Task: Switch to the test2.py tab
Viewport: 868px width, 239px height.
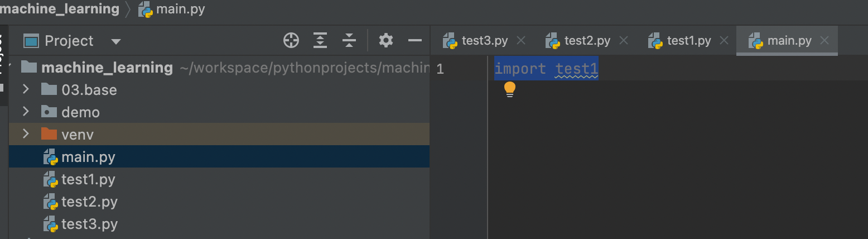Action: (586, 40)
